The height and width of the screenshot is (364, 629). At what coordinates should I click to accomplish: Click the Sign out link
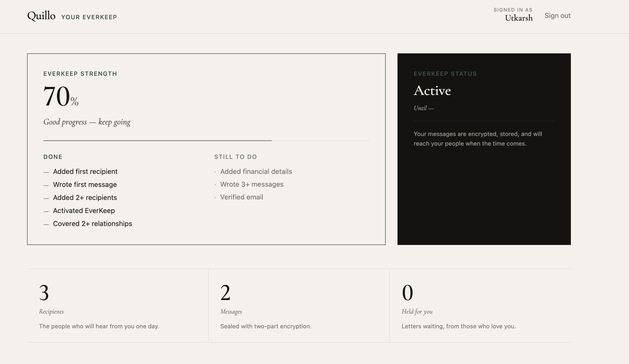point(557,16)
